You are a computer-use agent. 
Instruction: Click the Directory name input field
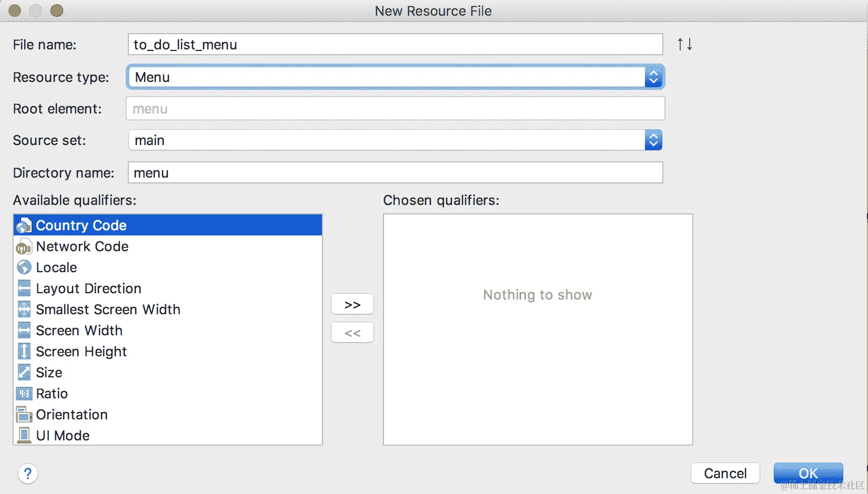click(x=395, y=173)
